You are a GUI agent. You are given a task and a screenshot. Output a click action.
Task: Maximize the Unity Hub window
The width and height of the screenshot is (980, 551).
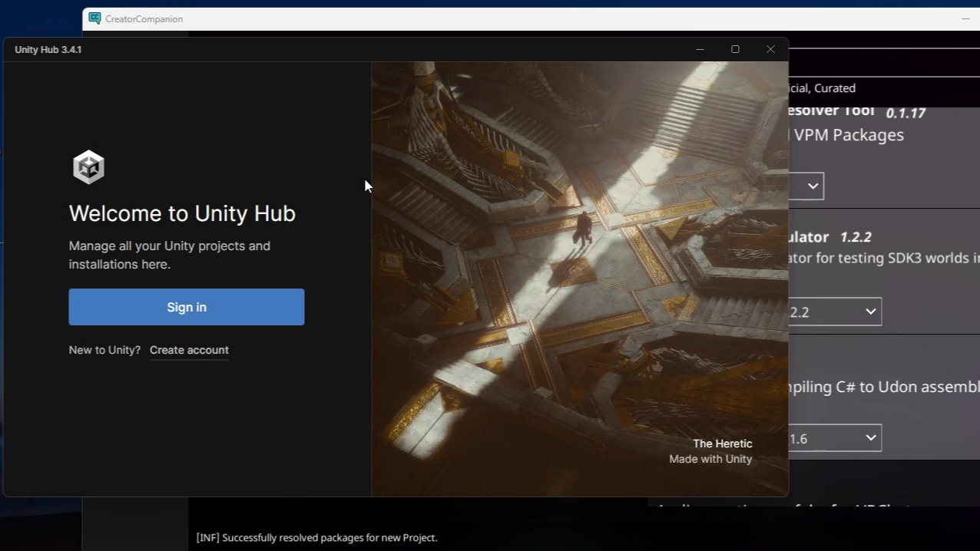735,49
